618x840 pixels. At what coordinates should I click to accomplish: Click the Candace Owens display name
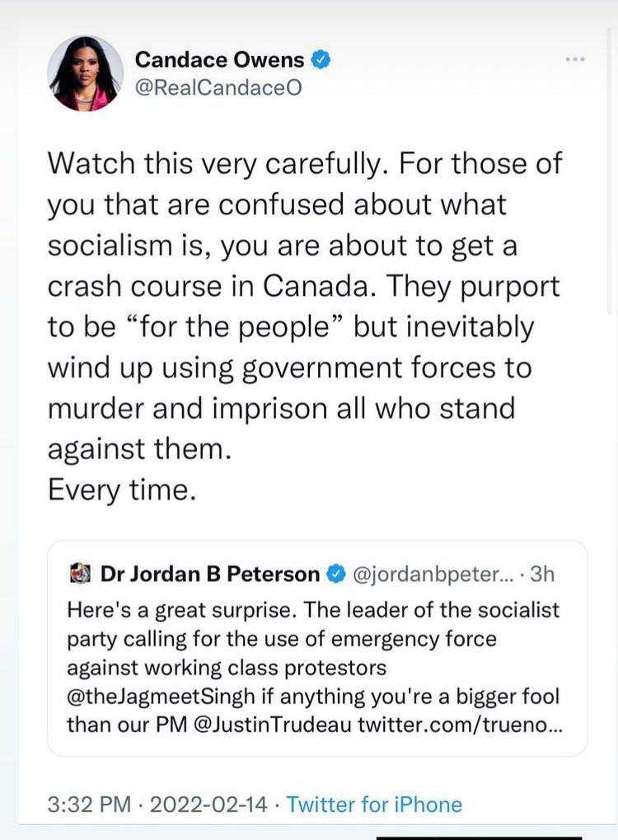tap(219, 59)
